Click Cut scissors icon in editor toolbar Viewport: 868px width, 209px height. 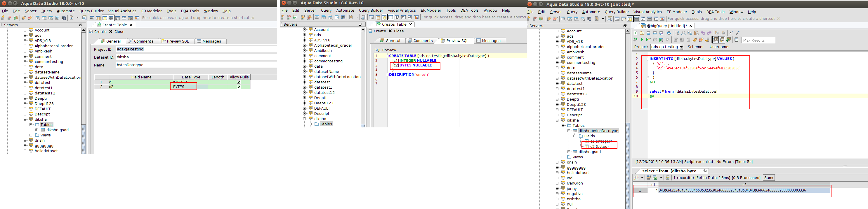pos(683,33)
